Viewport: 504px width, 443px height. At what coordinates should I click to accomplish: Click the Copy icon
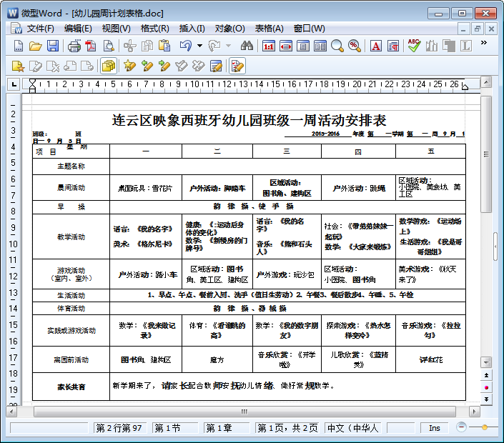(147, 46)
